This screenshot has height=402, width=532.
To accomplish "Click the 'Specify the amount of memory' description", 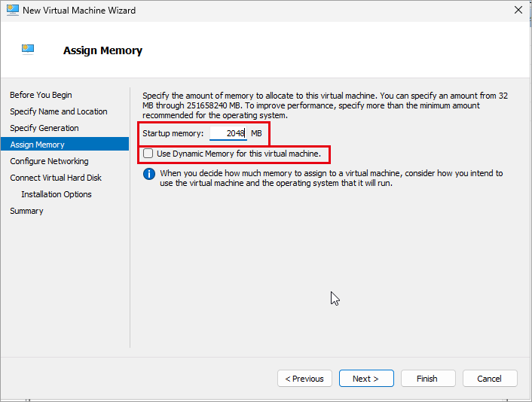I will [x=325, y=105].
